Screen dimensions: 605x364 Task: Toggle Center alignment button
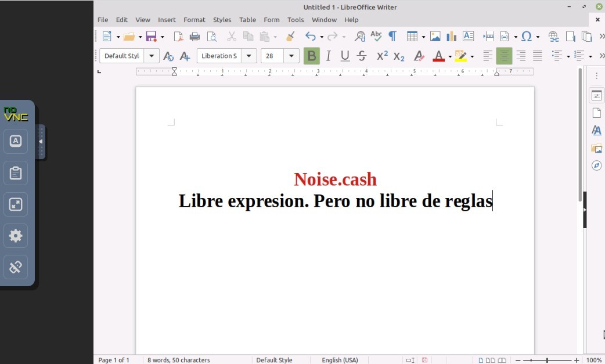coord(505,56)
